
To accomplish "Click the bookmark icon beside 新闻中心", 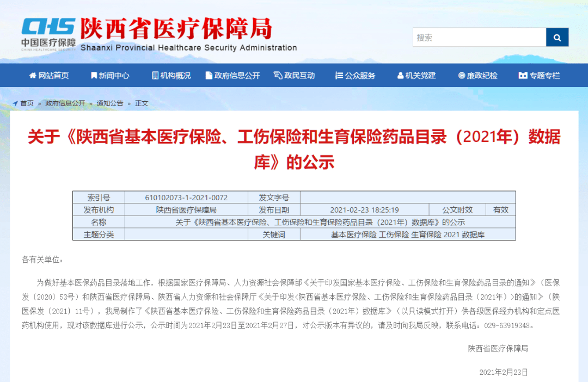I will coord(94,76).
